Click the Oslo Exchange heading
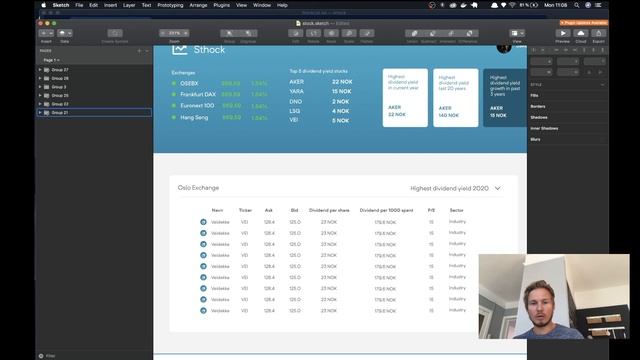The image size is (640, 360). click(198, 188)
